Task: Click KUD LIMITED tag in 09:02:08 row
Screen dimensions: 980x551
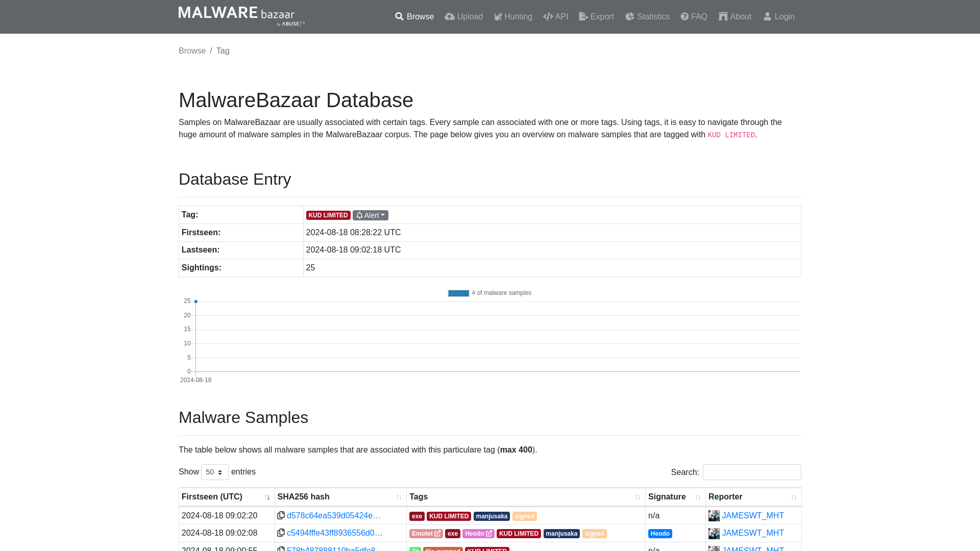Action: pyautogui.click(x=519, y=534)
